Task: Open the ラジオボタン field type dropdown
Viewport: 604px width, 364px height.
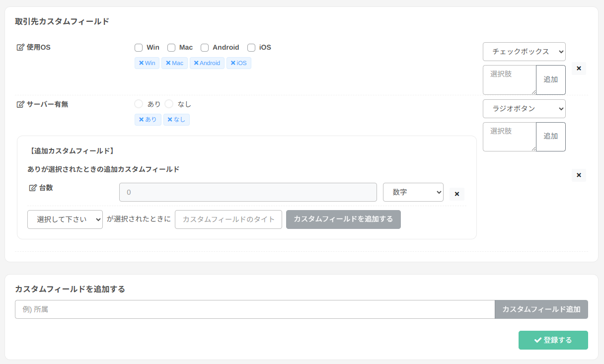Action: click(x=524, y=109)
